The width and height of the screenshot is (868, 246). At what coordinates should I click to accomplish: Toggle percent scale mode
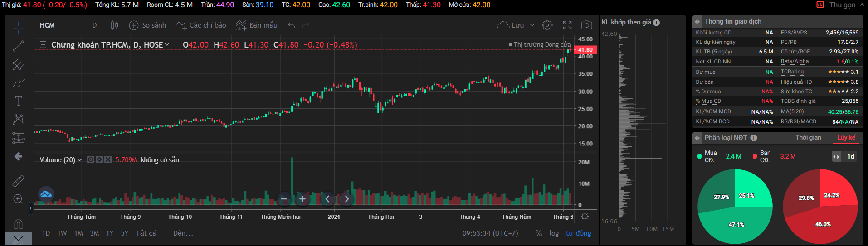538,233
